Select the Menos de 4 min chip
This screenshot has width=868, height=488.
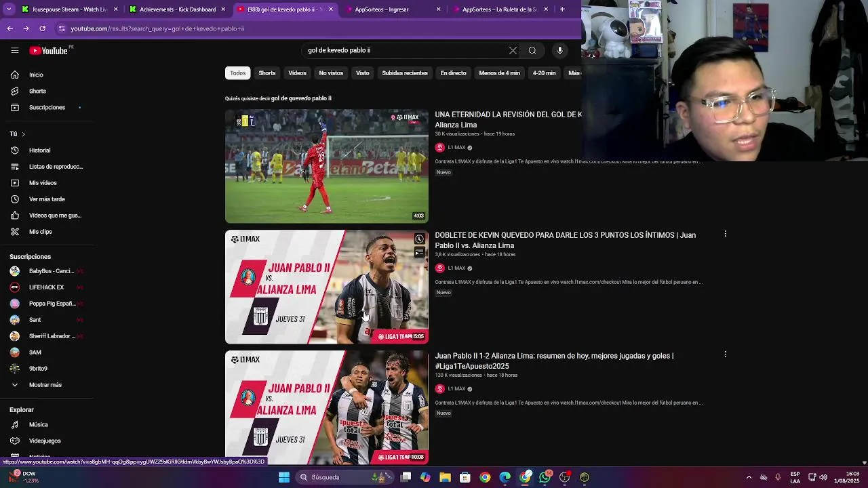click(499, 73)
